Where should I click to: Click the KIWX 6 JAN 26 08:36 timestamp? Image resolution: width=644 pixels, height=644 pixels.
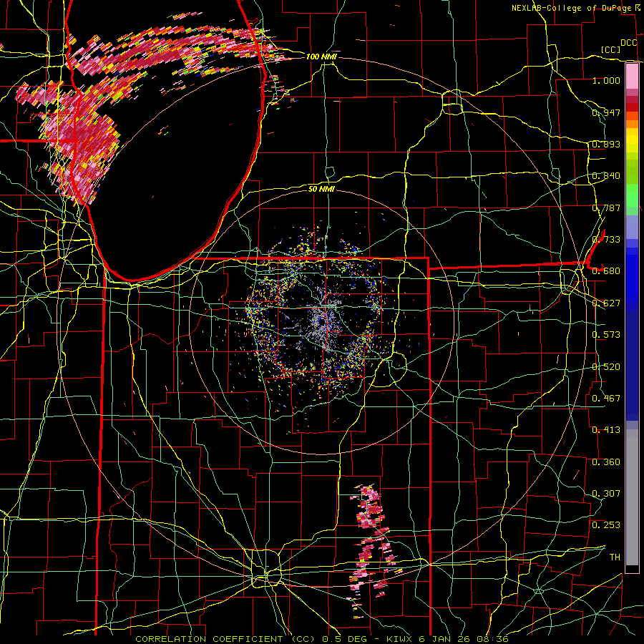tap(448, 639)
